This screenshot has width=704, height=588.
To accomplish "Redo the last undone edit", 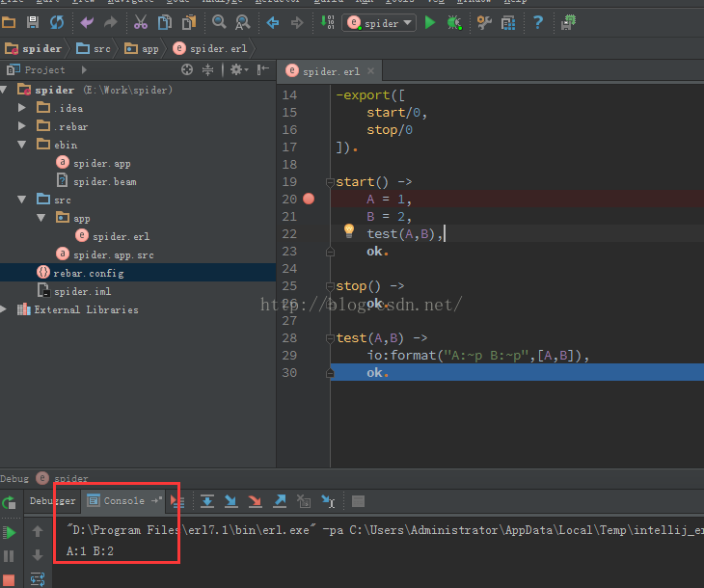I will point(111,22).
